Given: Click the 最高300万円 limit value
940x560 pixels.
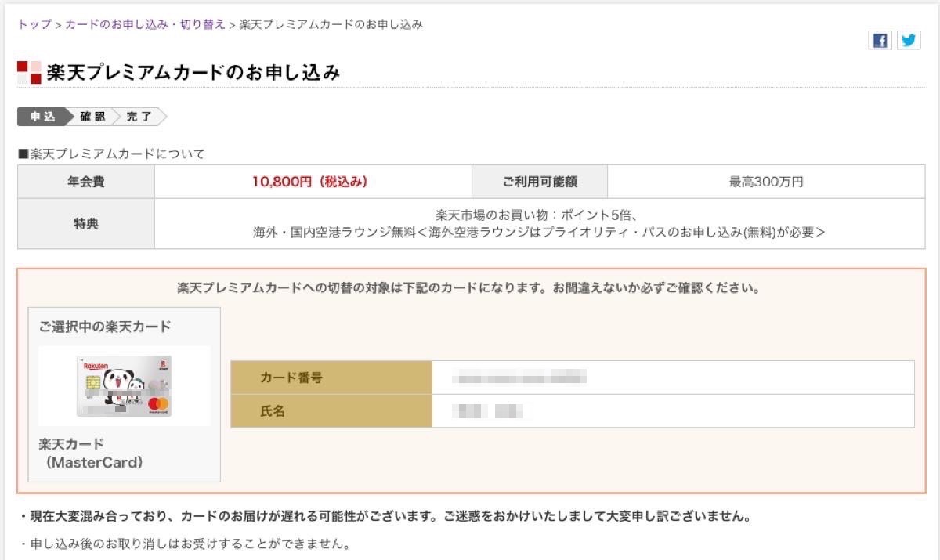Looking at the screenshot, I should [x=766, y=182].
